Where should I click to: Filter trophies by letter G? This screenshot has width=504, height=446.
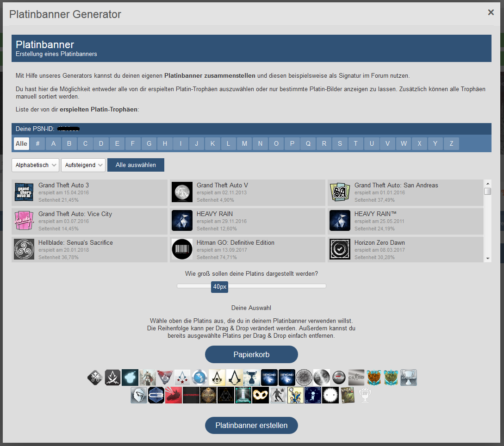[x=149, y=143]
